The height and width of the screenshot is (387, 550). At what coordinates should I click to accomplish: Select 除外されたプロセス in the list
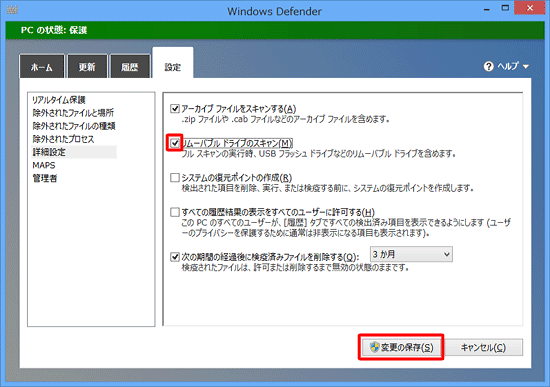(x=63, y=139)
